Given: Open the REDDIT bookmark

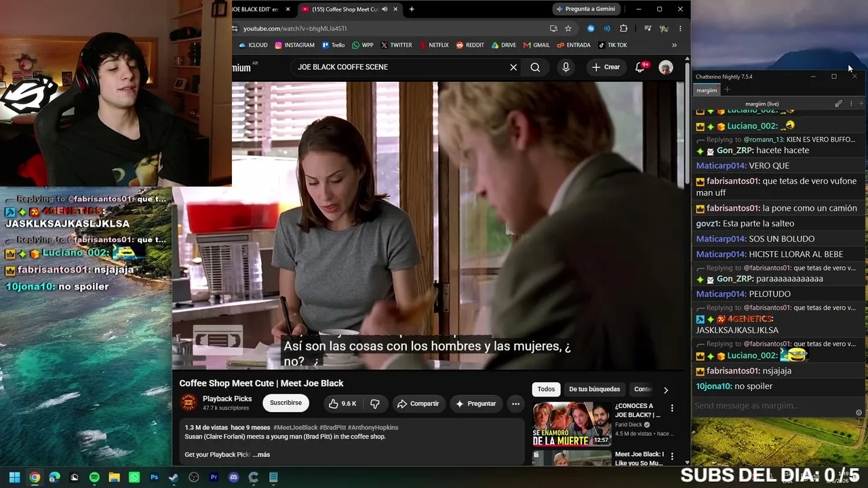Looking at the screenshot, I should 470,45.
